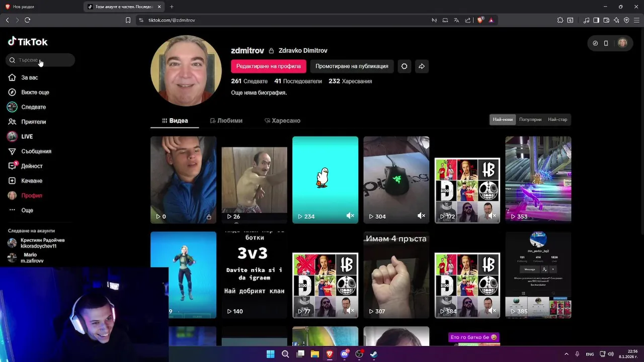Image resolution: width=644 pixels, height=362 pixels.
Task: Unmute the Razer mouse video sound icon
Action: (421, 216)
